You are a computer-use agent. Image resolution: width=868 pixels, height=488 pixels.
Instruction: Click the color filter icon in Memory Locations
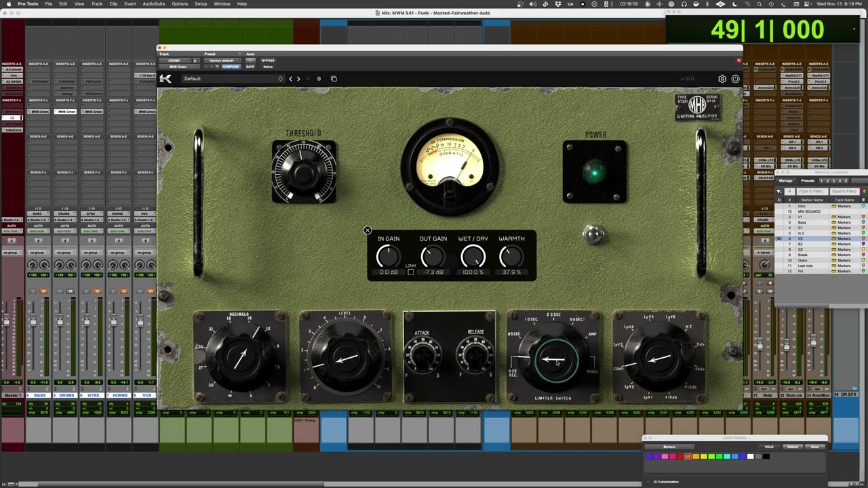(x=863, y=192)
